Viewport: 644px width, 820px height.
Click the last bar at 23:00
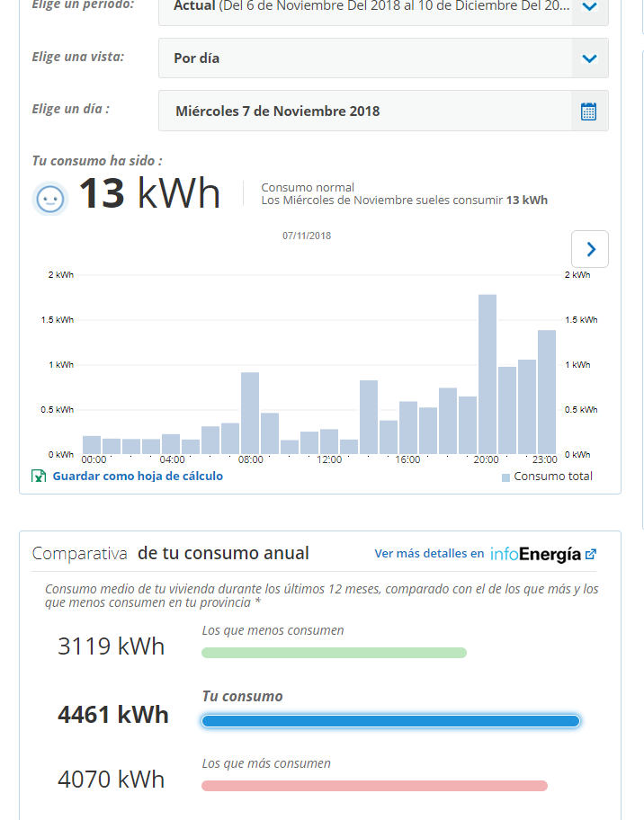pos(547,392)
